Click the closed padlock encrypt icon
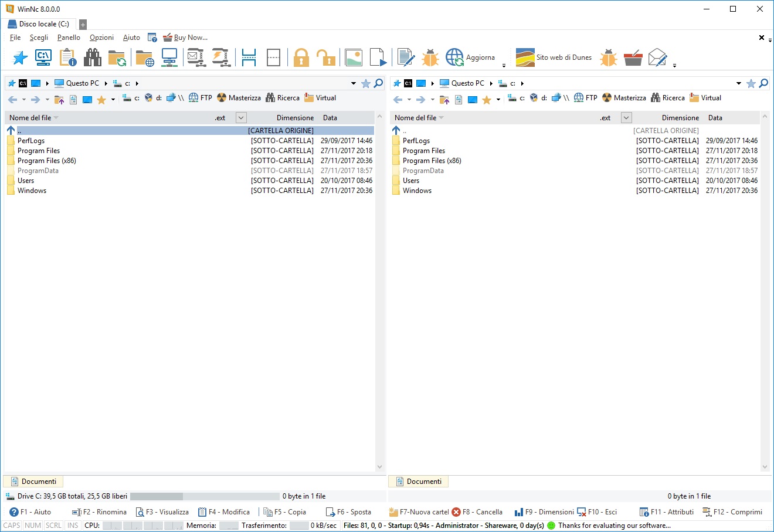The image size is (774, 532). click(301, 57)
